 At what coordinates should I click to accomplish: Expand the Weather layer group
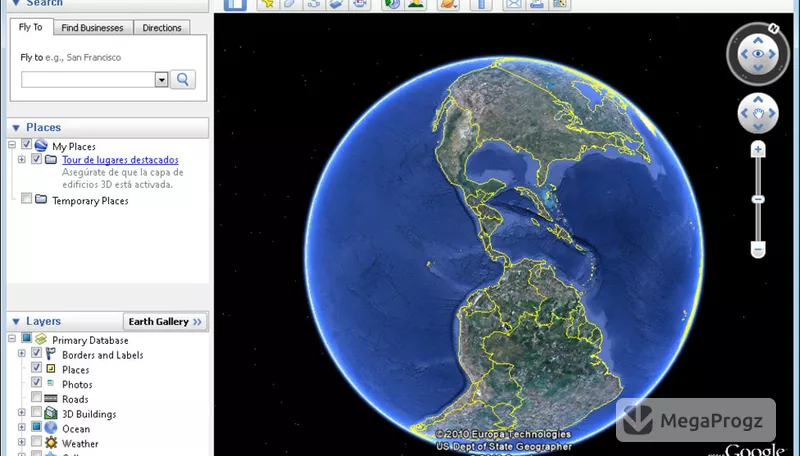(x=21, y=442)
